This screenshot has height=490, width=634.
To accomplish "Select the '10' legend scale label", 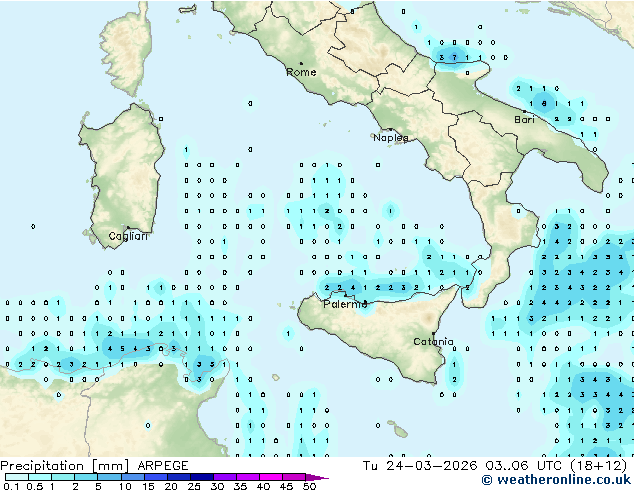I will (x=125, y=486).
